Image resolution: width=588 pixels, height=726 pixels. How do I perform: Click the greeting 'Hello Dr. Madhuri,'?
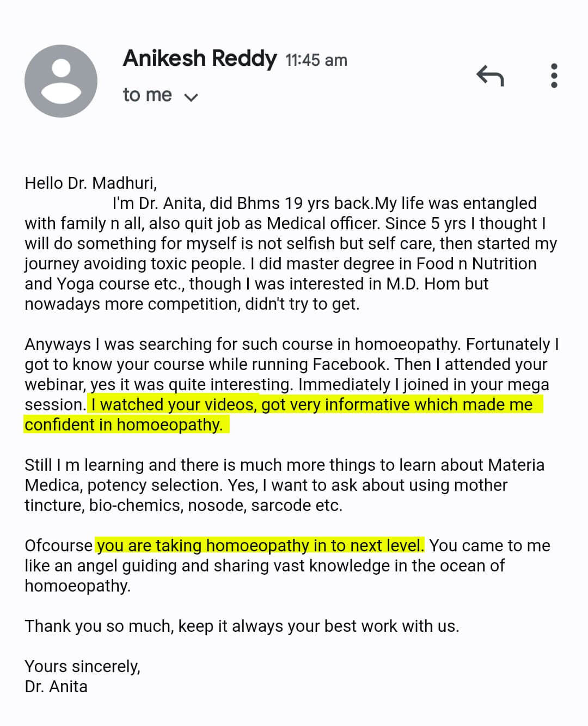point(91,183)
